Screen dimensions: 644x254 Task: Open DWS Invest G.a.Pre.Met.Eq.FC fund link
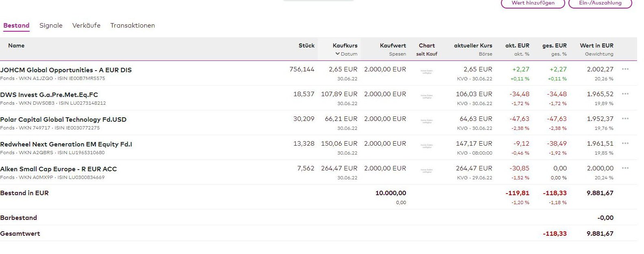click(49, 95)
